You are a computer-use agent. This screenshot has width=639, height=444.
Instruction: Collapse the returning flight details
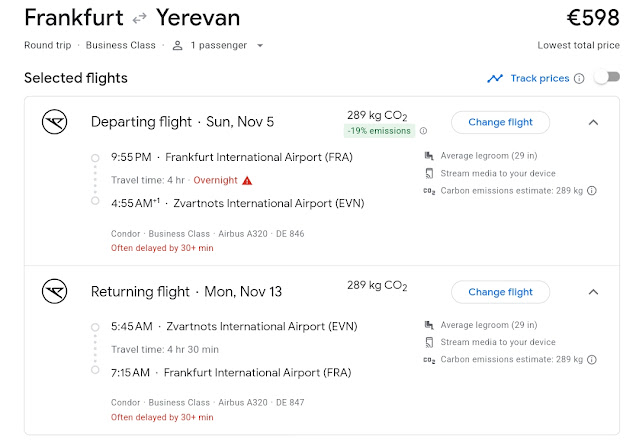pyautogui.click(x=592, y=292)
